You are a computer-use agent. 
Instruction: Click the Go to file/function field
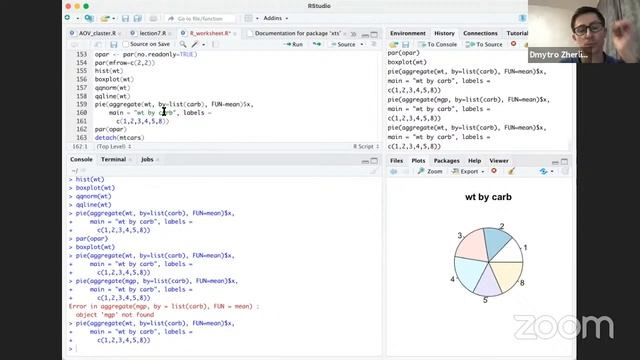click(x=200, y=18)
